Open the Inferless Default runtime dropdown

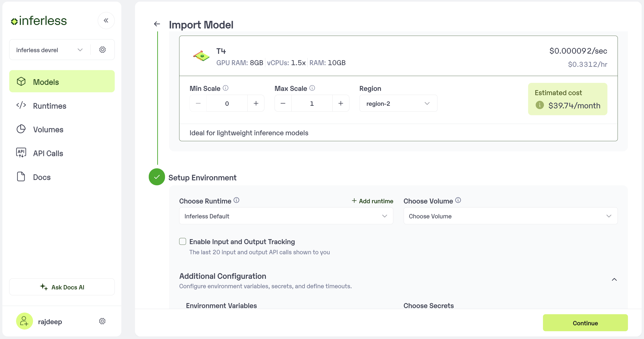click(x=286, y=216)
